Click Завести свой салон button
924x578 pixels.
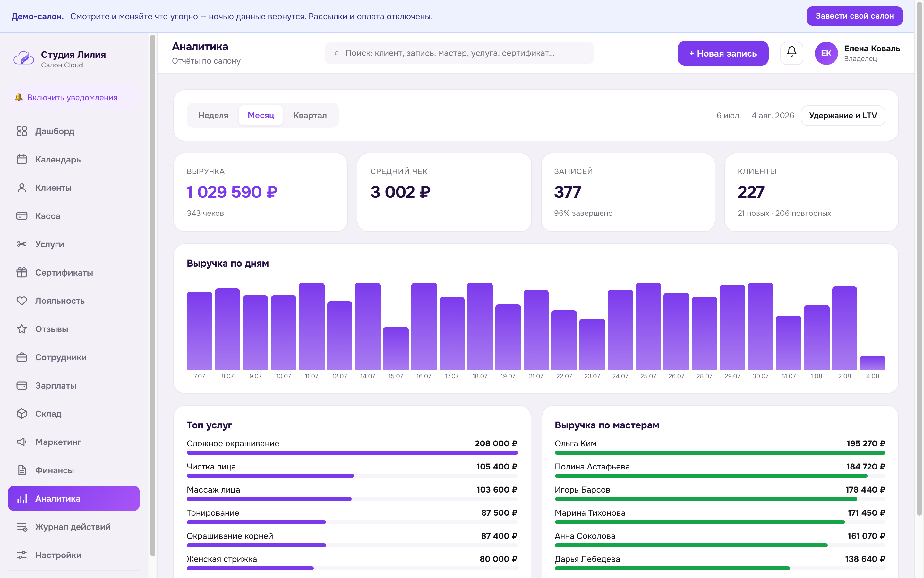pyautogui.click(x=854, y=16)
